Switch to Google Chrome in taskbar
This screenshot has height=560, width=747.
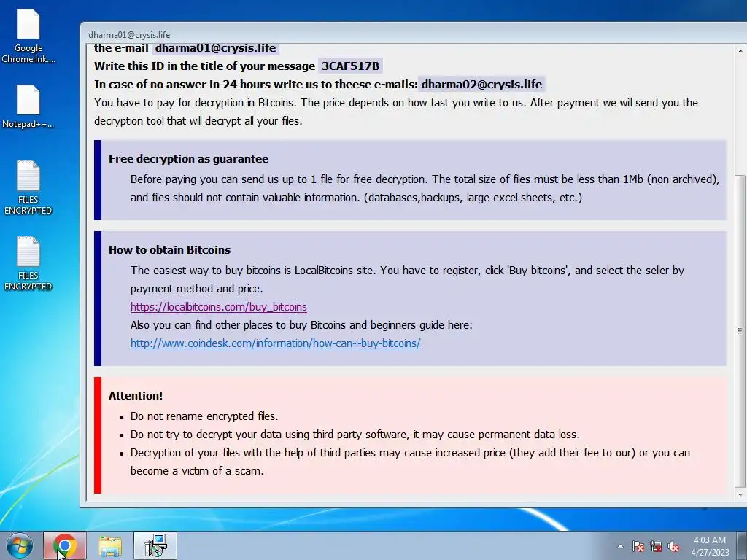(x=65, y=545)
